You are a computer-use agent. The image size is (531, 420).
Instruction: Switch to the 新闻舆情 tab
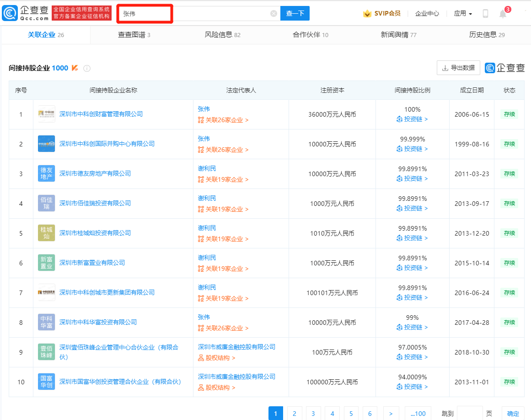[x=398, y=35]
